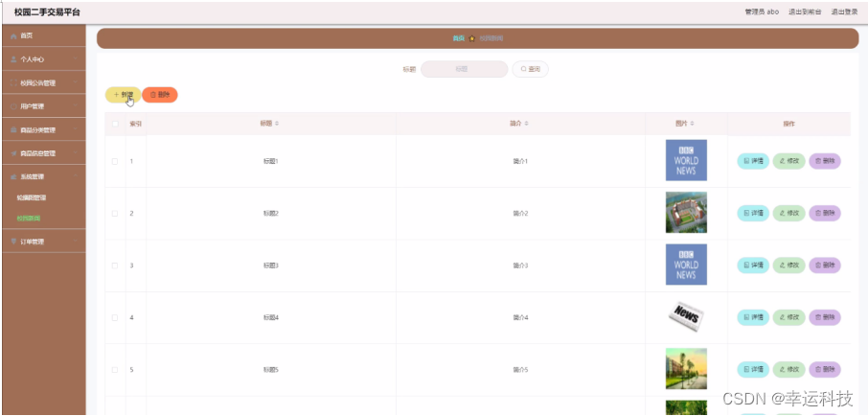The width and height of the screenshot is (868, 416).
Task: Click 管理员 abo in the header
Action: click(x=762, y=12)
